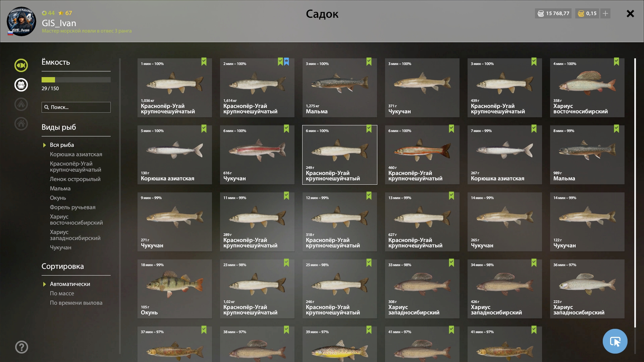Open the help question mark icon
This screenshot has width=644, height=362.
coord(21,347)
